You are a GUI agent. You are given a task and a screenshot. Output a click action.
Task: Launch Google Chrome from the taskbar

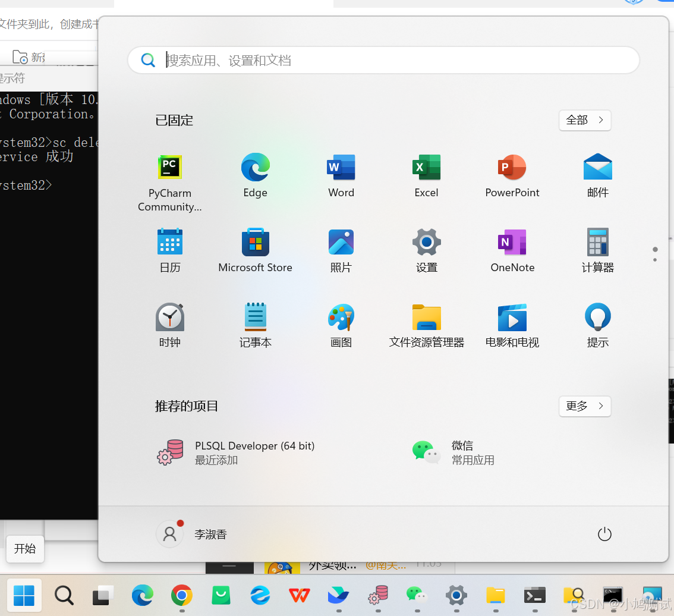pos(181,596)
